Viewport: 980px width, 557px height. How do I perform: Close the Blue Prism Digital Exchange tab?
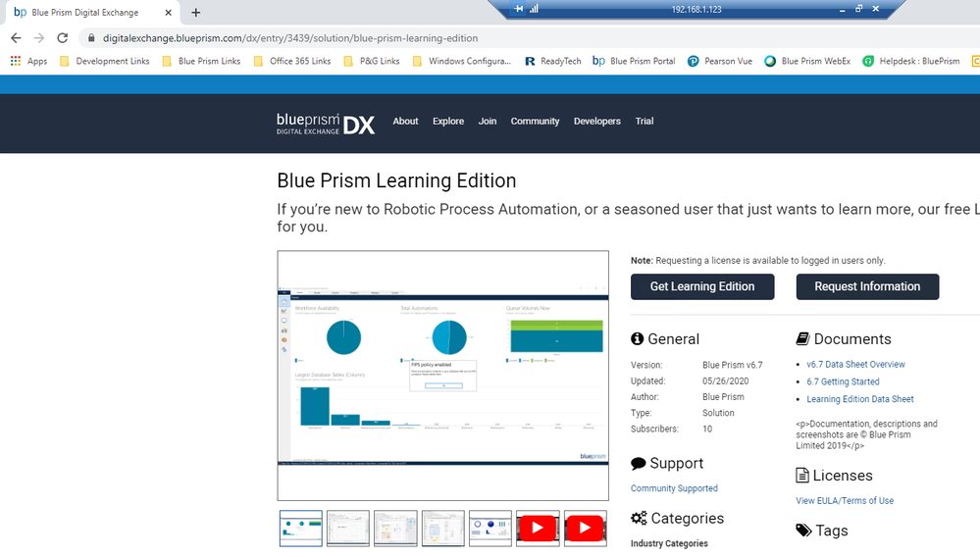[168, 13]
